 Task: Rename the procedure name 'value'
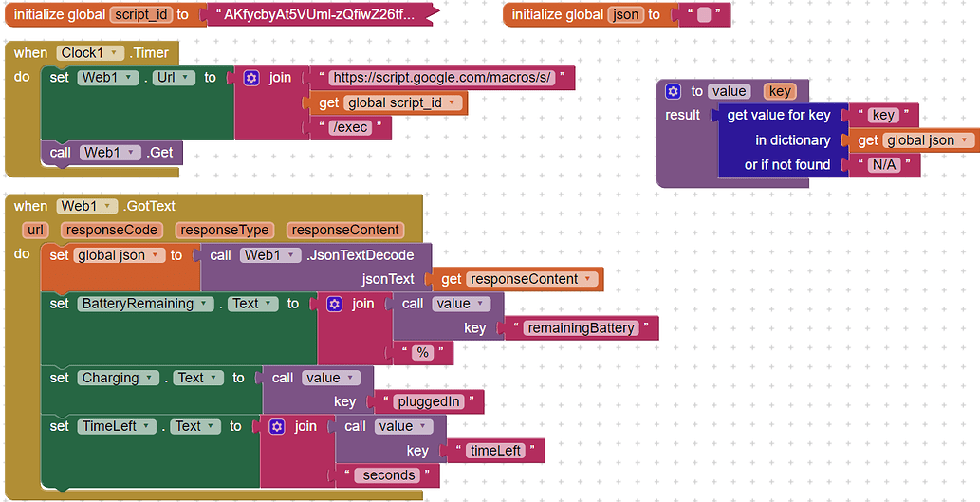729,91
